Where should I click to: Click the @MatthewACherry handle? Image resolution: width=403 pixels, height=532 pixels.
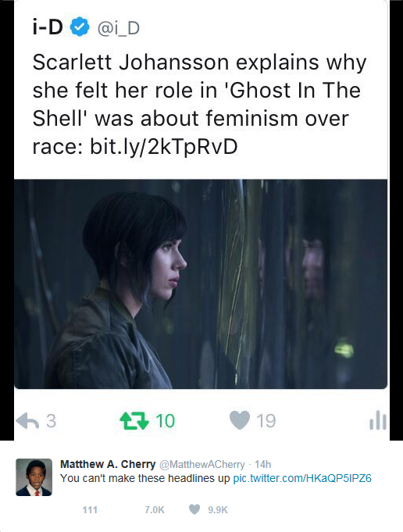click(x=201, y=464)
